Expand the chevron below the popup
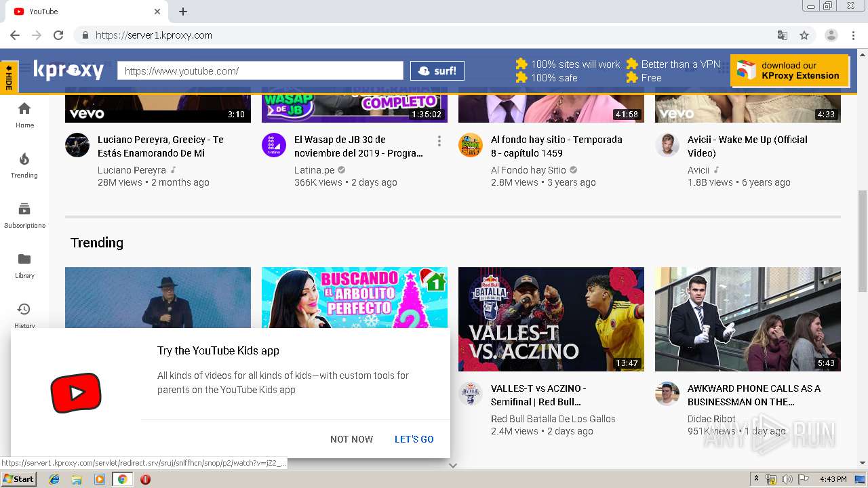This screenshot has height=488, width=868. (x=453, y=465)
